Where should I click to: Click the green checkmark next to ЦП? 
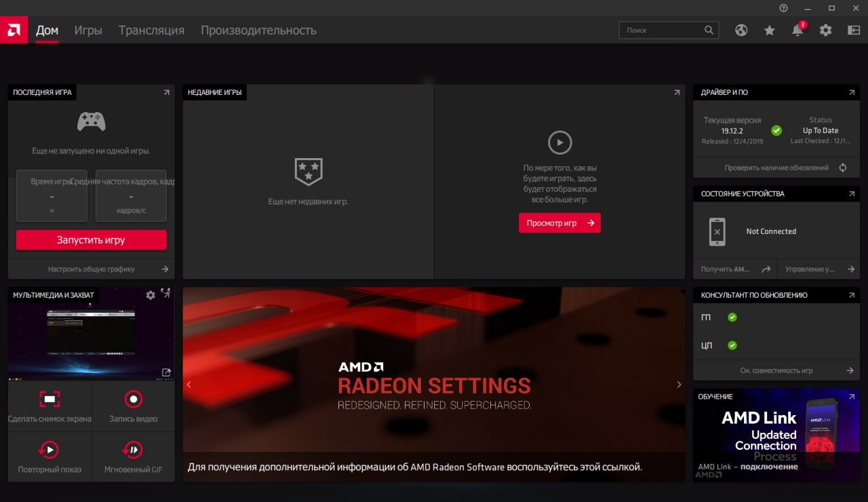click(732, 345)
